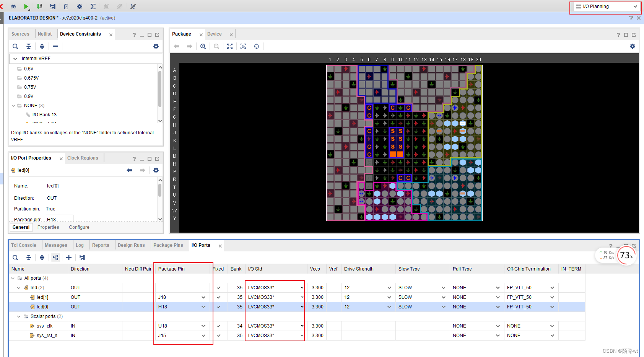This screenshot has width=644, height=357.
Task: Collapse the NONE (3) folder
Action: (x=14, y=106)
